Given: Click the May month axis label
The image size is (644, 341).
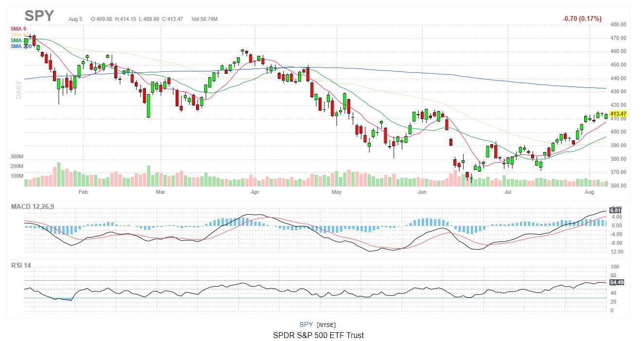Looking at the screenshot, I should 336,193.
